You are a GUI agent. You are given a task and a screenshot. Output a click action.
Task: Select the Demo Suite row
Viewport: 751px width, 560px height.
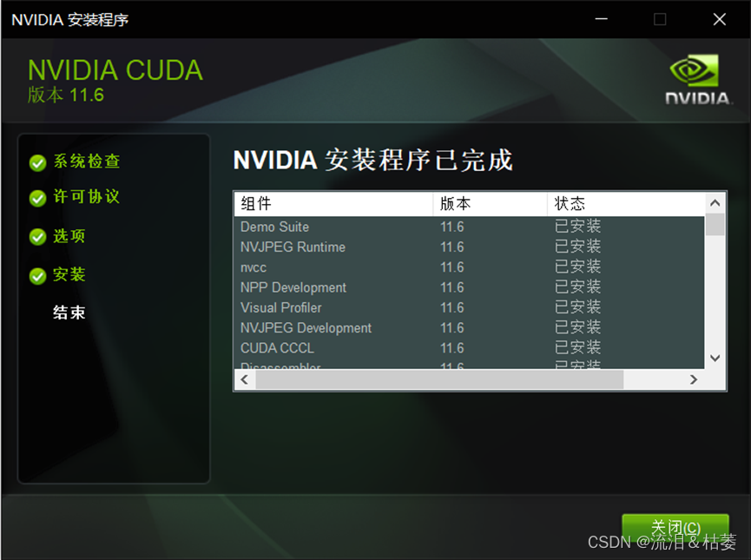pos(470,227)
